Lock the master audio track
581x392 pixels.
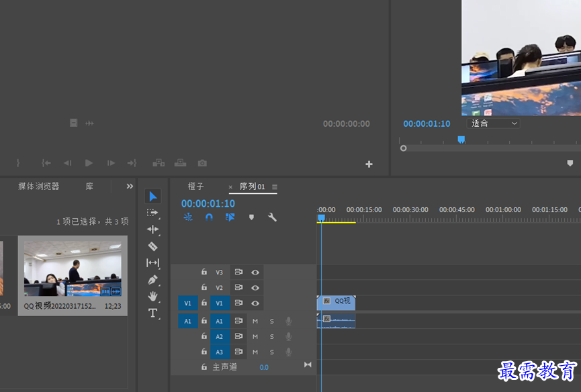204,367
